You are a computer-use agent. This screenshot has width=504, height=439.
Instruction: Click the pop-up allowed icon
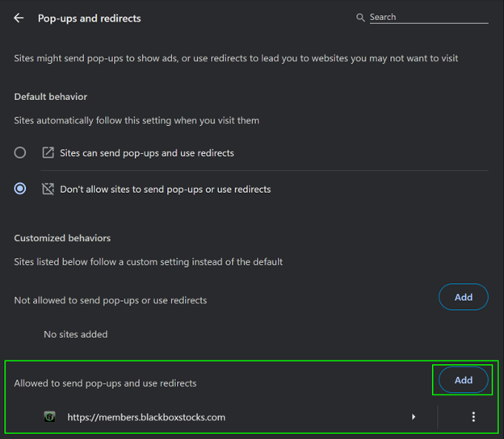[48, 153]
